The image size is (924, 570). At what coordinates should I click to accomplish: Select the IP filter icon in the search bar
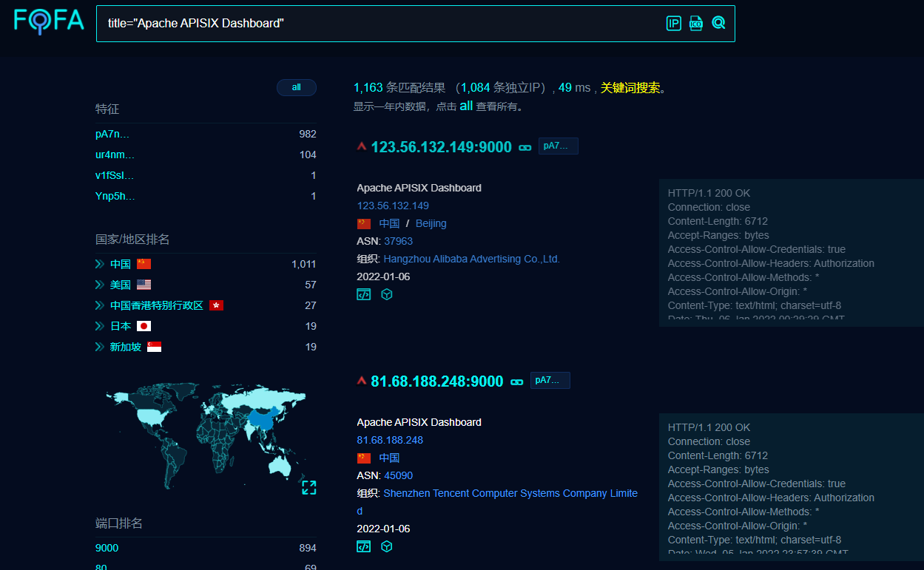673,23
